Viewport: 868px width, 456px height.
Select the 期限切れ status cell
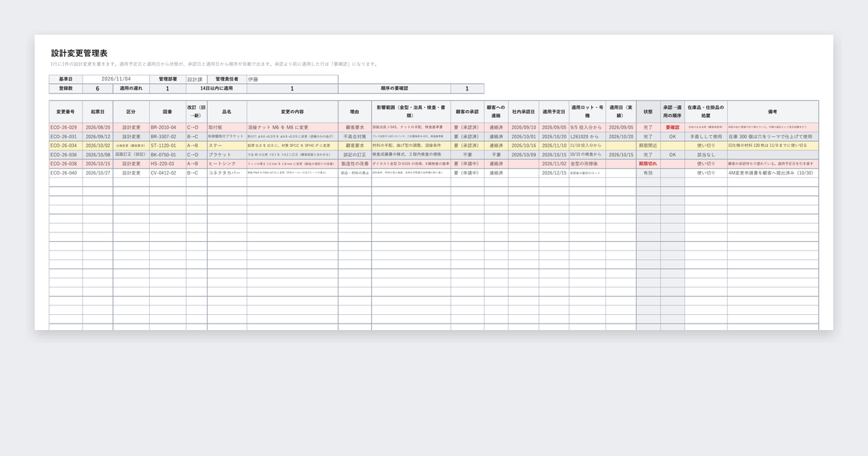[x=648, y=164]
